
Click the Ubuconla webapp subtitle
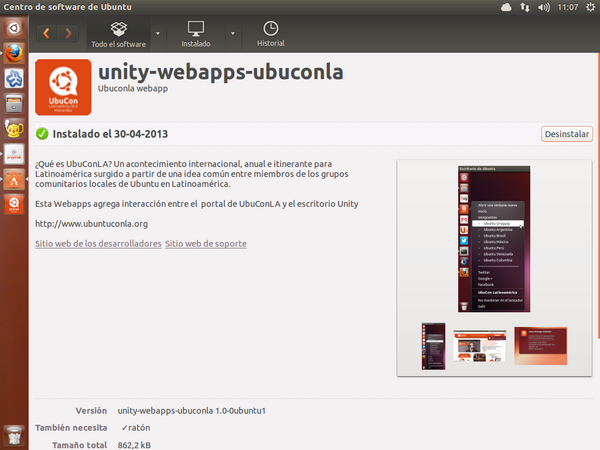133,88
